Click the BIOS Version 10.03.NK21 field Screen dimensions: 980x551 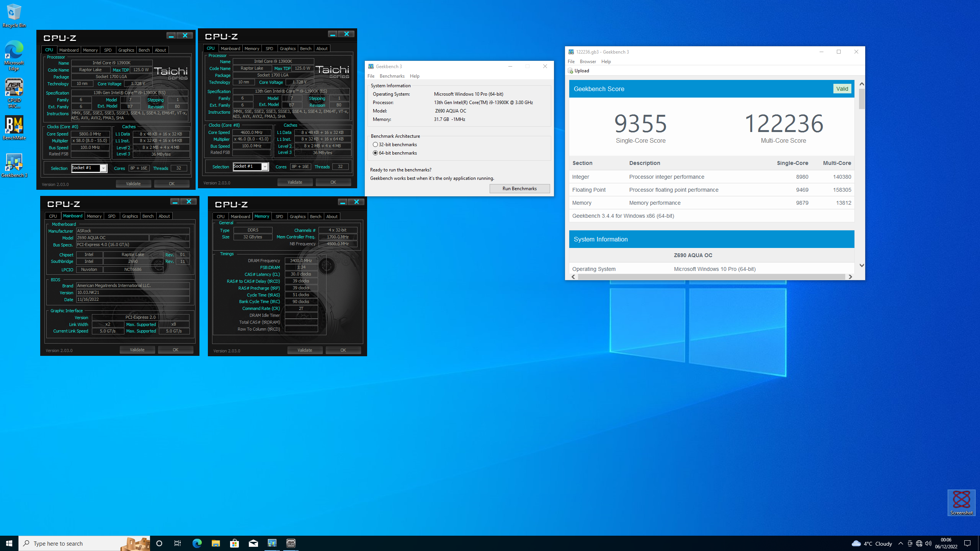pos(133,292)
